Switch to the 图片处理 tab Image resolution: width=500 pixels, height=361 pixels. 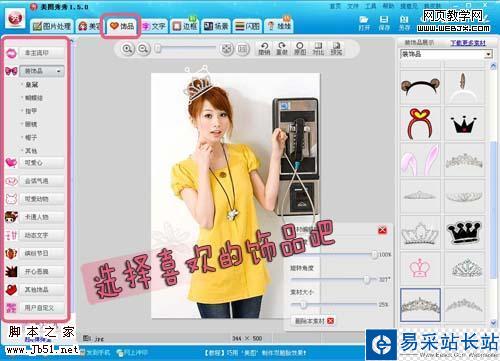pos(52,26)
